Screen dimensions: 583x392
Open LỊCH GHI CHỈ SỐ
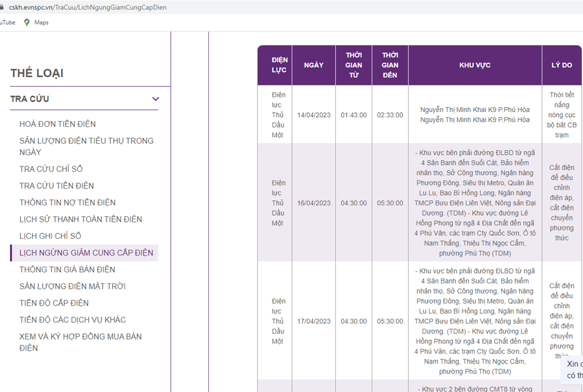point(50,236)
